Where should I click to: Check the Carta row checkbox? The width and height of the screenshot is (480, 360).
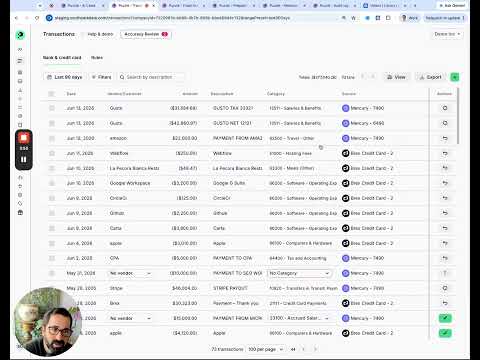coord(52,228)
